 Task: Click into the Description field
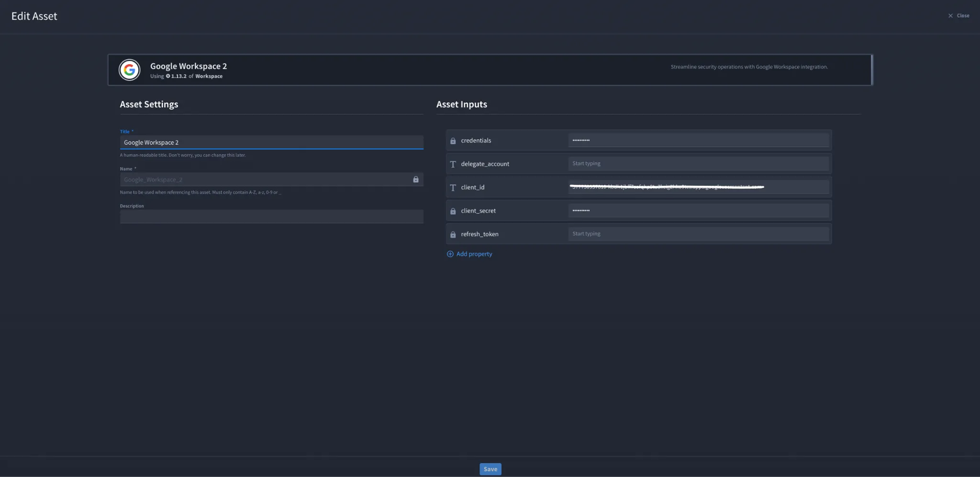coord(271,216)
